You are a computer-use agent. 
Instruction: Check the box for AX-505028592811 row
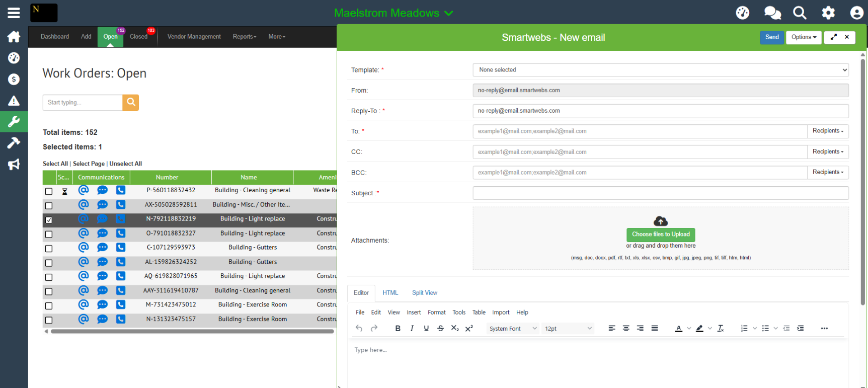pos(49,205)
